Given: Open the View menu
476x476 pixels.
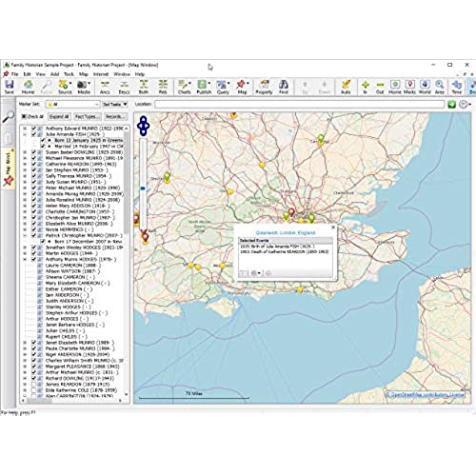Looking at the screenshot, I should pos(40,74).
